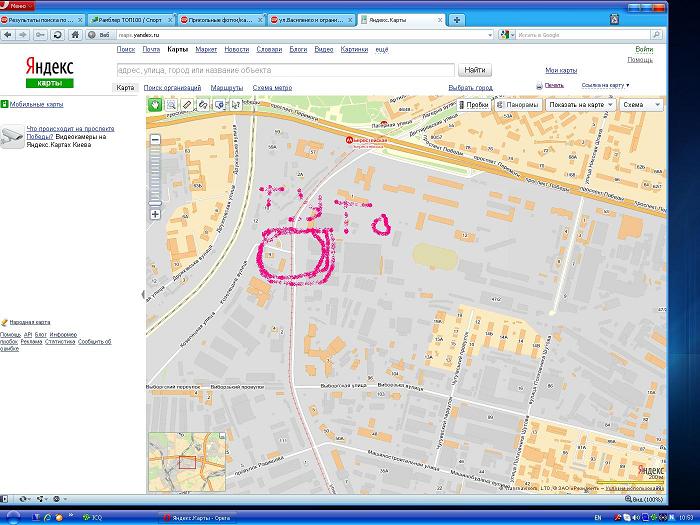Activate the magnifier zoom tool
Viewport: 700px width, 525px height.
click(171, 104)
